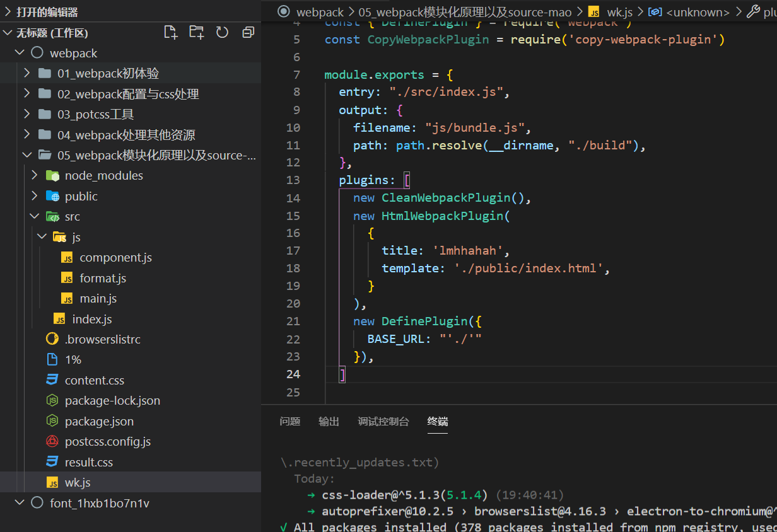Switch to the 输出 panel tab
Viewport: 777px width, 532px height.
tap(329, 422)
